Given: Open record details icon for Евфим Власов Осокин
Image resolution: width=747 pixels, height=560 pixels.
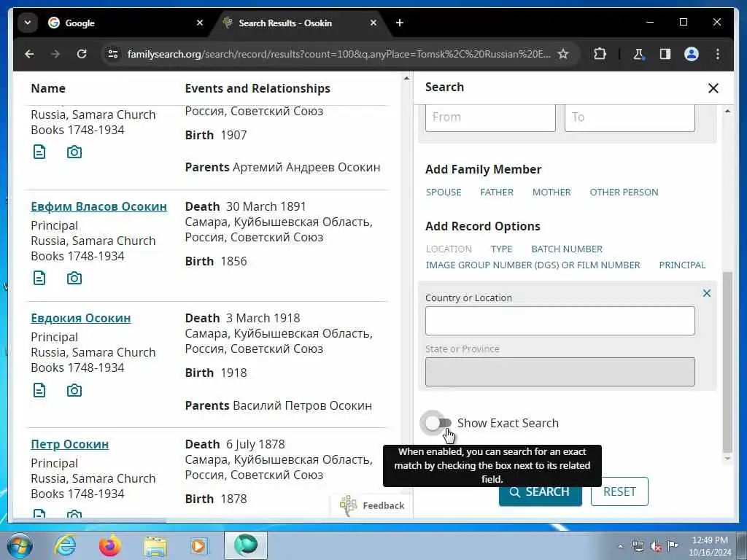Looking at the screenshot, I should pyautogui.click(x=39, y=278).
